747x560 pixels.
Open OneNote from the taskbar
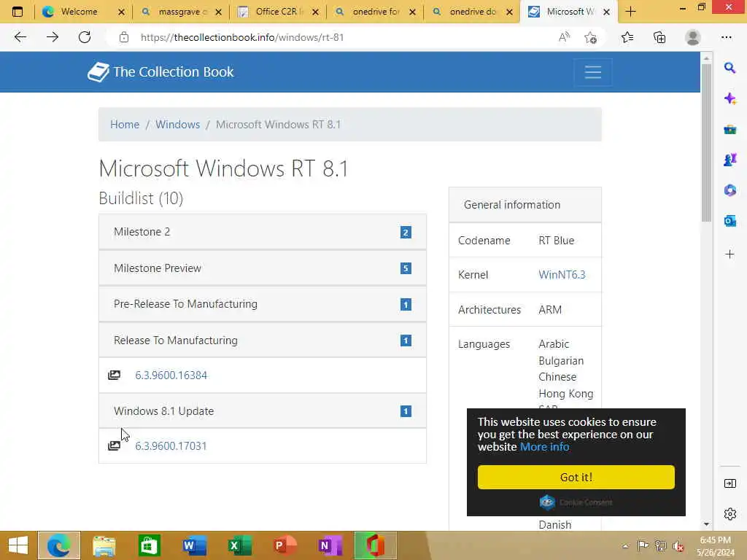(330, 545)
